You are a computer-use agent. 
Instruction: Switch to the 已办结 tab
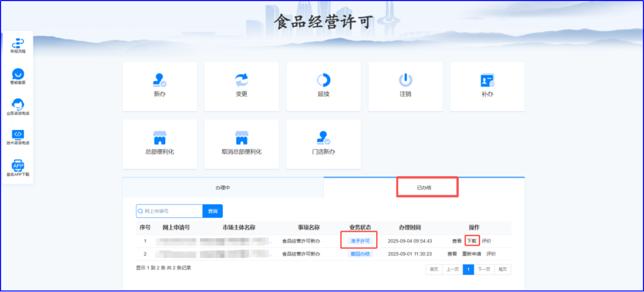[x=425, y=188]
